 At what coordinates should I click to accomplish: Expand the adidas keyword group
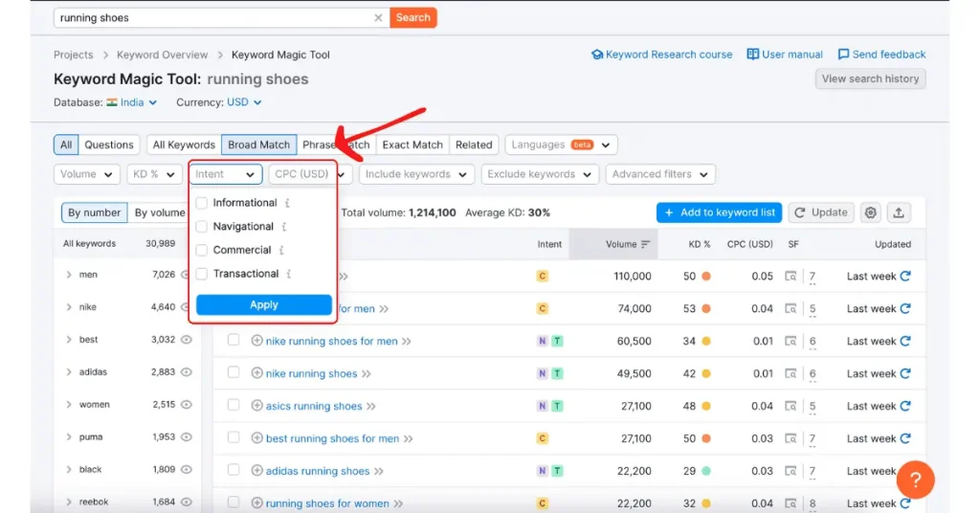(x=69, y=372)
